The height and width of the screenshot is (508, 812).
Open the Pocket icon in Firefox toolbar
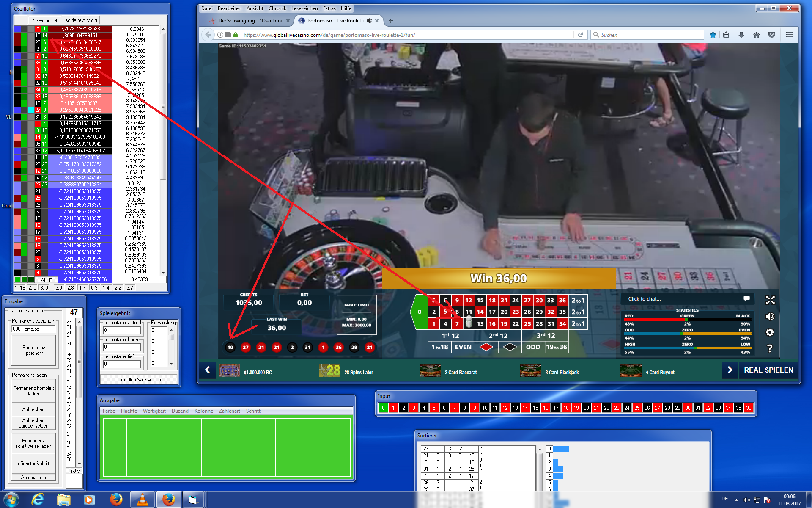point(772,35)
